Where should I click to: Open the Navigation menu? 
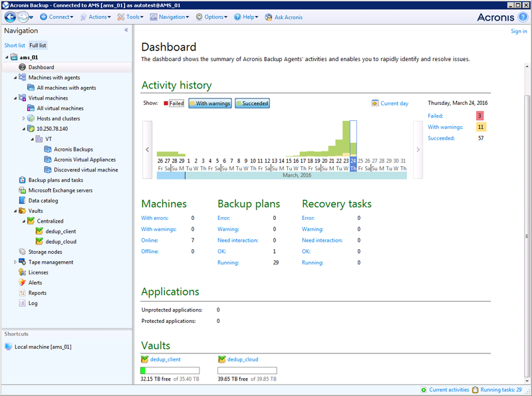170,17
